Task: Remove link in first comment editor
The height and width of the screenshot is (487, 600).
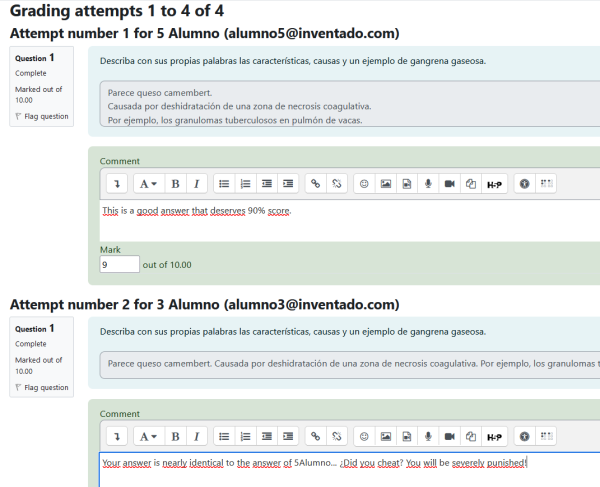Action: 337,184
